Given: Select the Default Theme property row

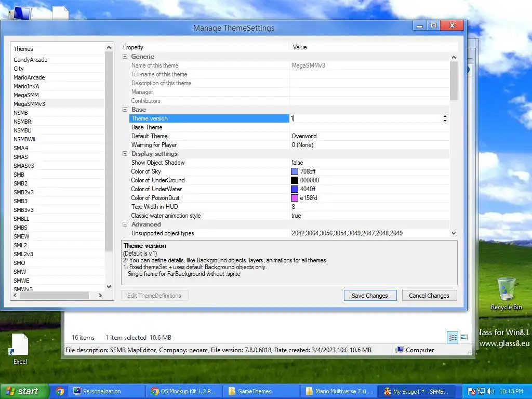Looking at the screenshot, I should pos(209,136).
